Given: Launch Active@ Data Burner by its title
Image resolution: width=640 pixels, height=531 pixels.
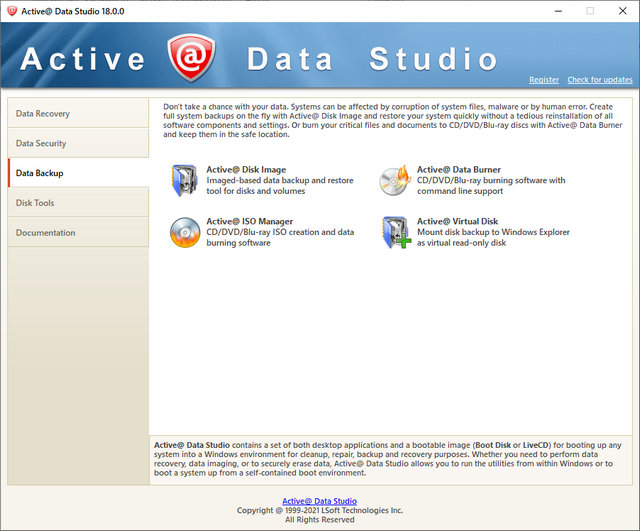Looking at the screenshot, I should 459,170.
